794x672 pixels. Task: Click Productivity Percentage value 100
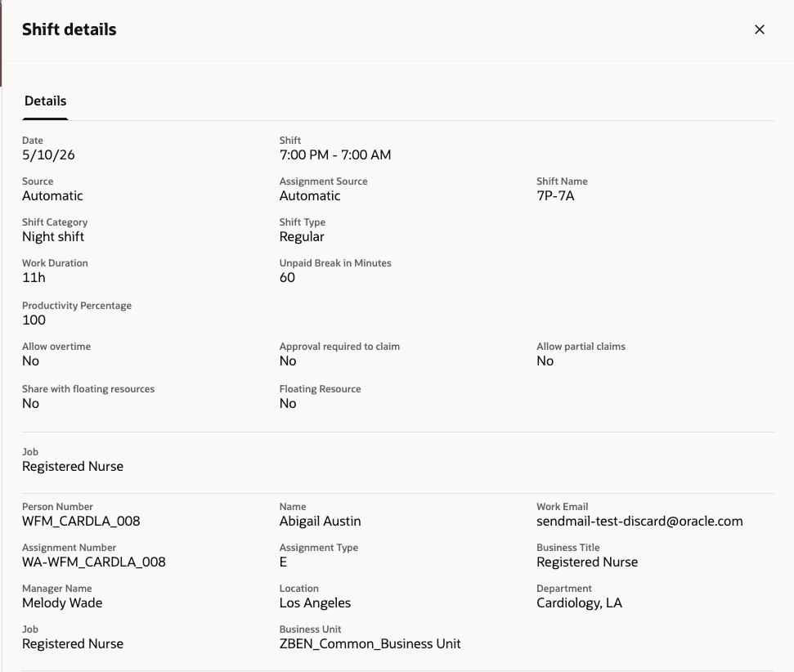tap(34, 320)
